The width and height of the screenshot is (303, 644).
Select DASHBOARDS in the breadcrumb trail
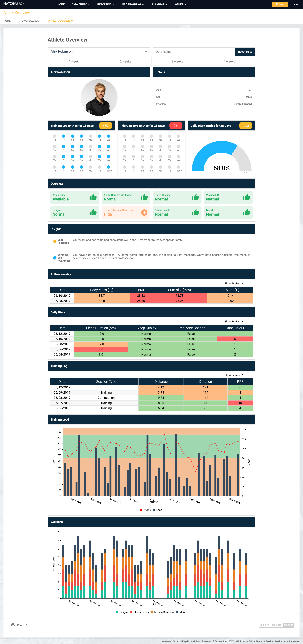tap(30, 21)
